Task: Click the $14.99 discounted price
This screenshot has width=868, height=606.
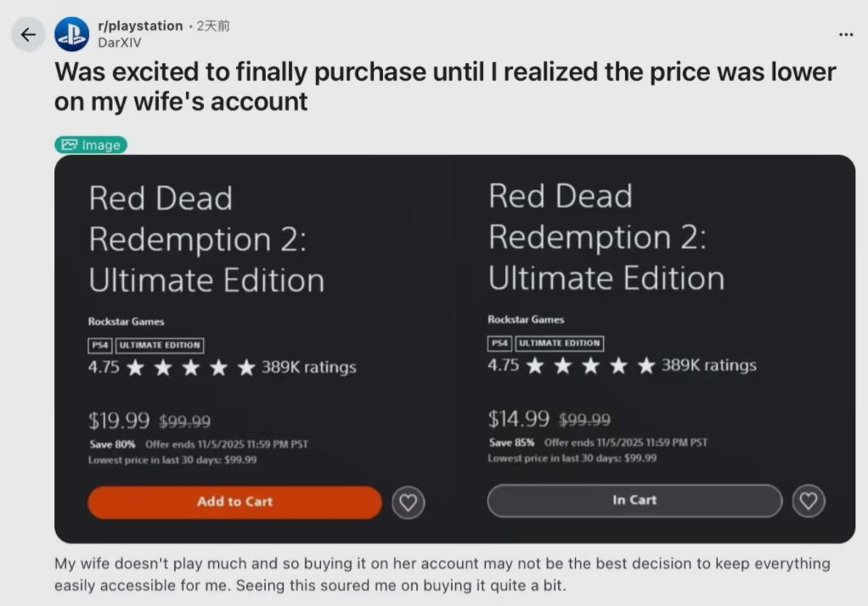Action: (519, 418)
